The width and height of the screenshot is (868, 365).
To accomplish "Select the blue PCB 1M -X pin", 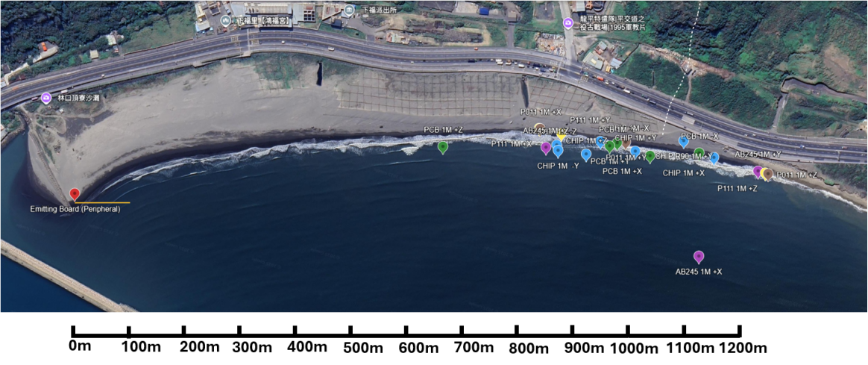I will [683, 142].
